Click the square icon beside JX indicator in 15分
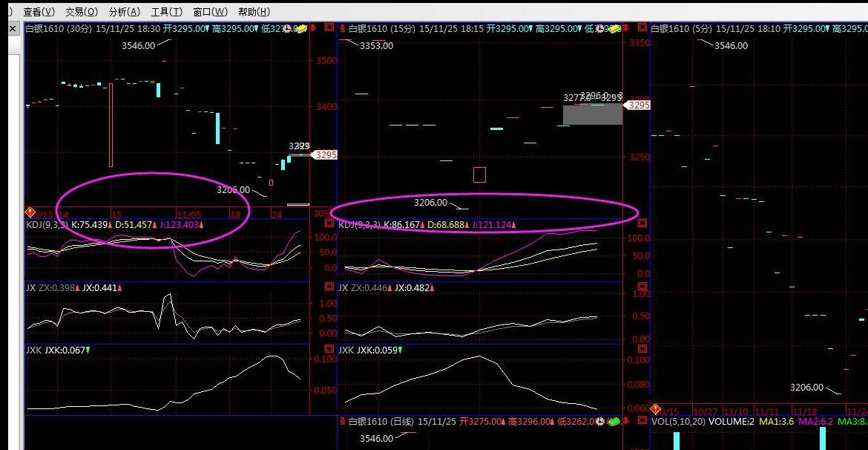 tap(329, 286)
